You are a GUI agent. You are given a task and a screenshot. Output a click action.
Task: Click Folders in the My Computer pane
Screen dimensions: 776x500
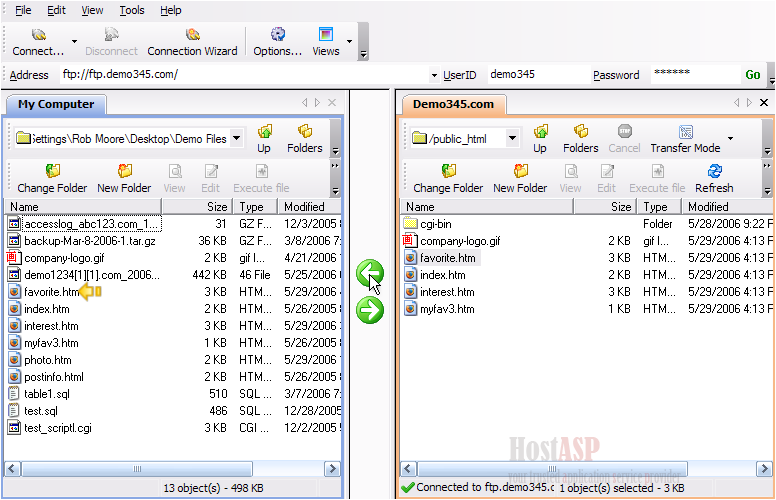(x=304, y=139)
